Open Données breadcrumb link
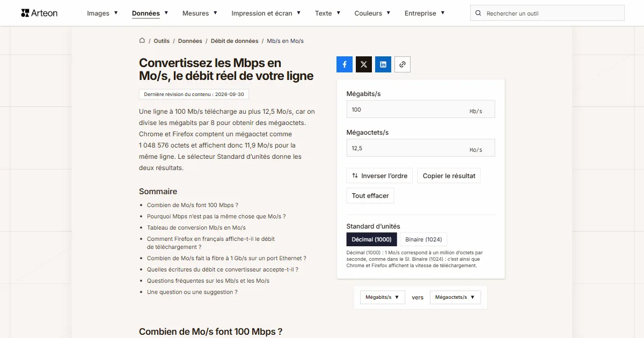 click(x=190, y=41)
